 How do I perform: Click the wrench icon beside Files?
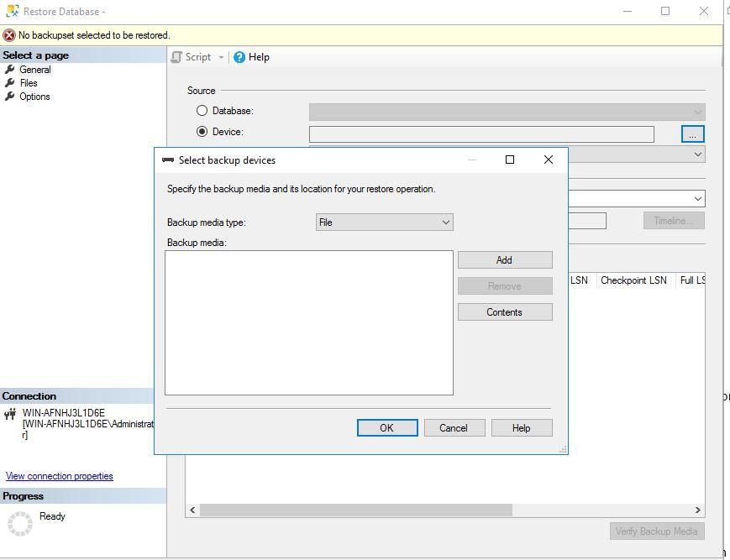[x=10, y=83]
